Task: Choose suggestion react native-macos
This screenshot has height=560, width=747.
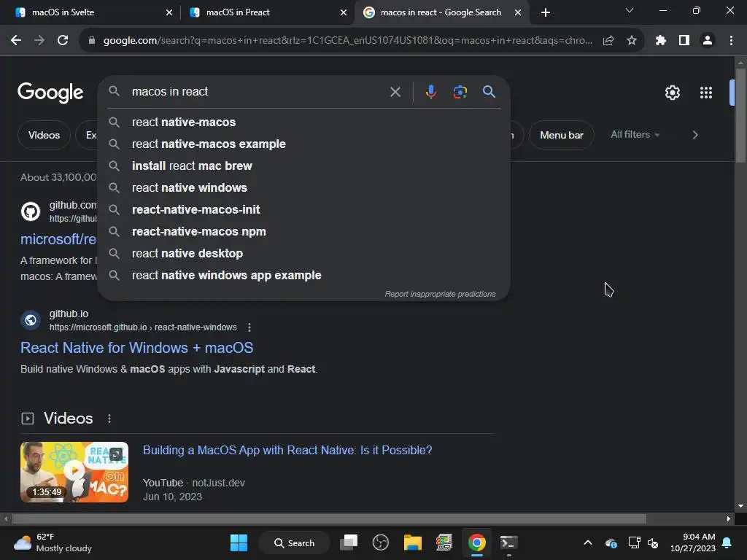Action: (x=303, y=122)
